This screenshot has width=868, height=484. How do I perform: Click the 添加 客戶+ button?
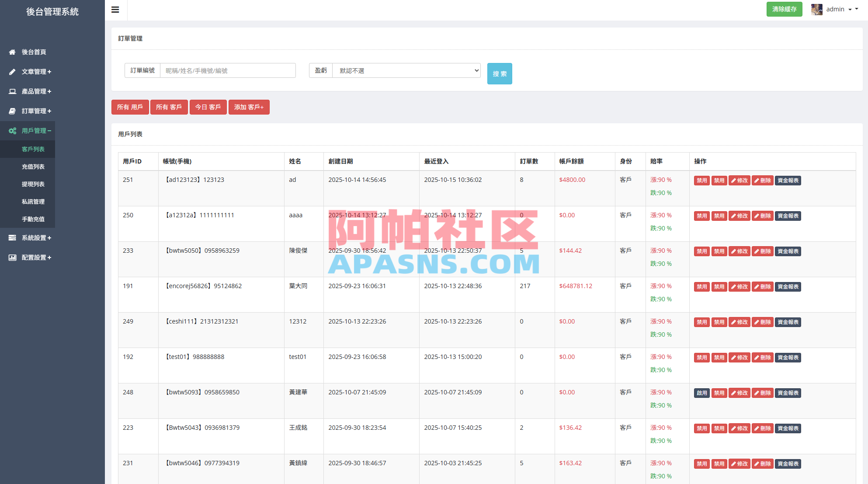249,107
